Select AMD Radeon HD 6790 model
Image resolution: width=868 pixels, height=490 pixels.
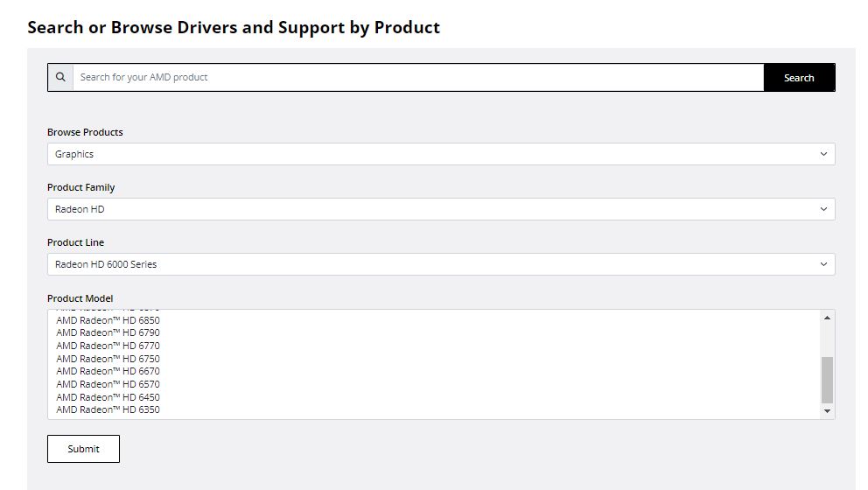tap(108, 332)
